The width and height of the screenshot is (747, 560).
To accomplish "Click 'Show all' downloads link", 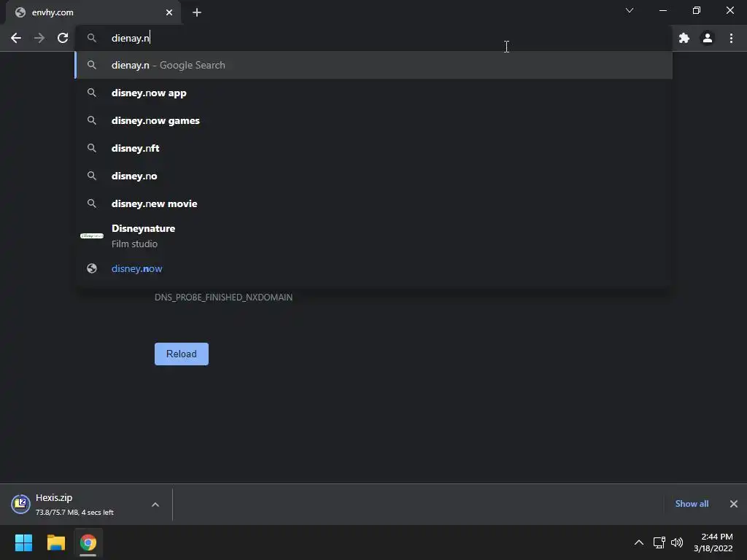I will (x=692, y=504).
